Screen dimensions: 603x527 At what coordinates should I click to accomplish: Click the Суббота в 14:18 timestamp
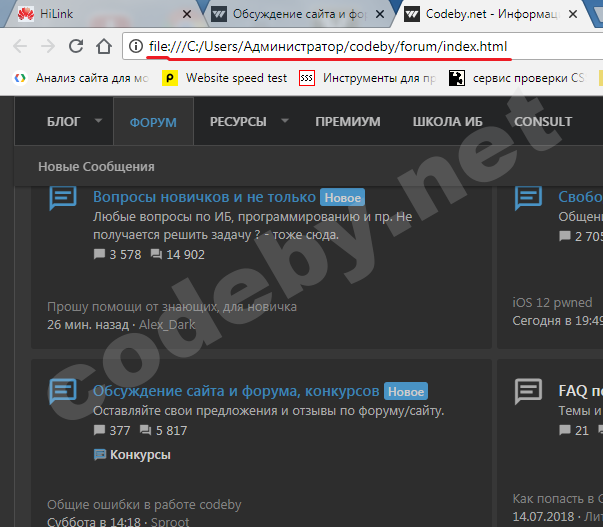[x=94, y=522]
